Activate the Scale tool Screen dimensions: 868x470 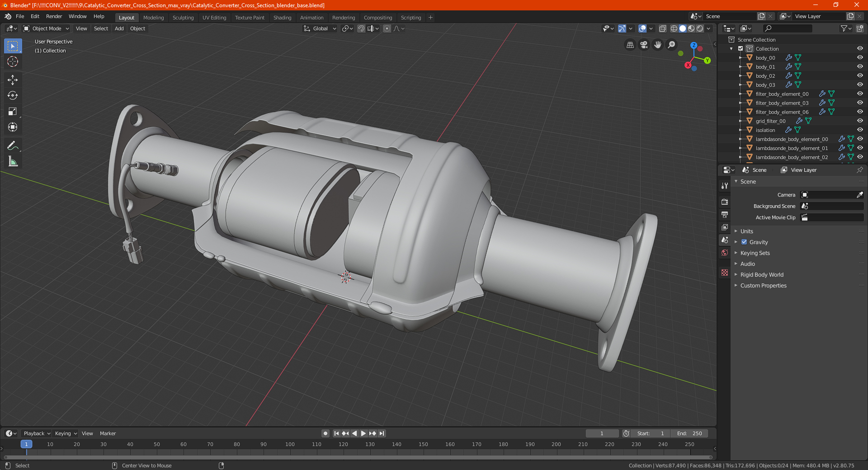click(x=13, y=111)
